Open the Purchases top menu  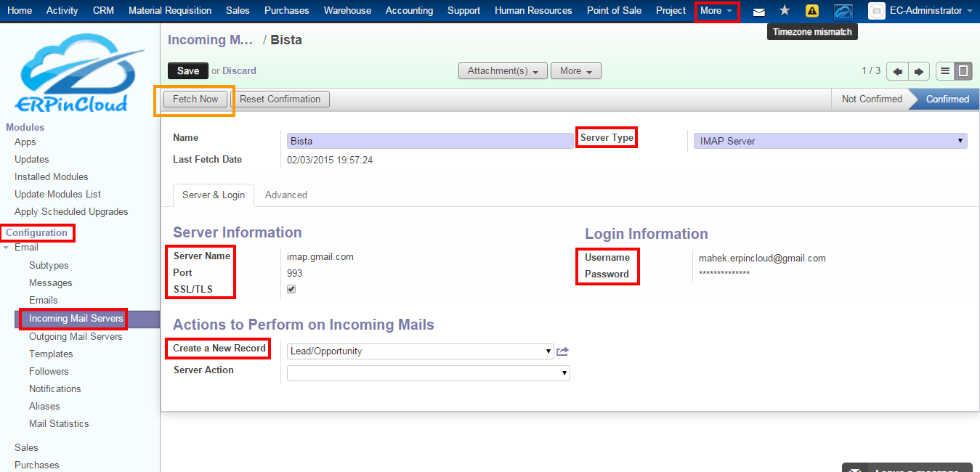[287, 11]
